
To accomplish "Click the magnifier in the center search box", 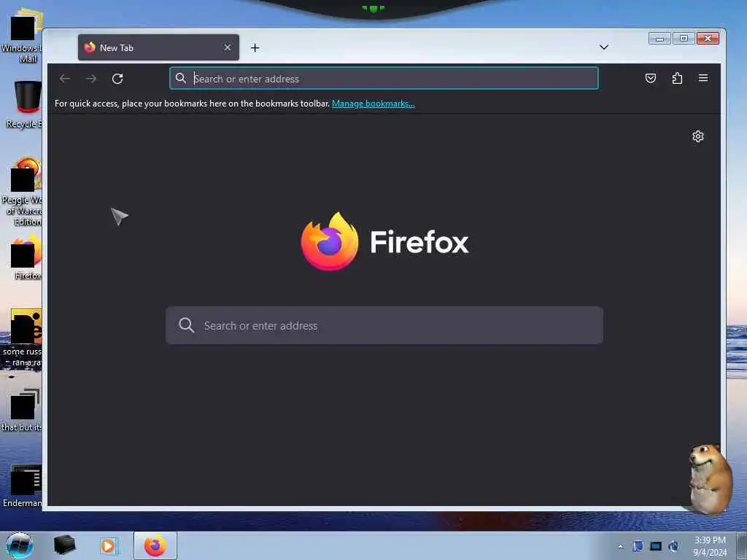I will coord(186,325).
